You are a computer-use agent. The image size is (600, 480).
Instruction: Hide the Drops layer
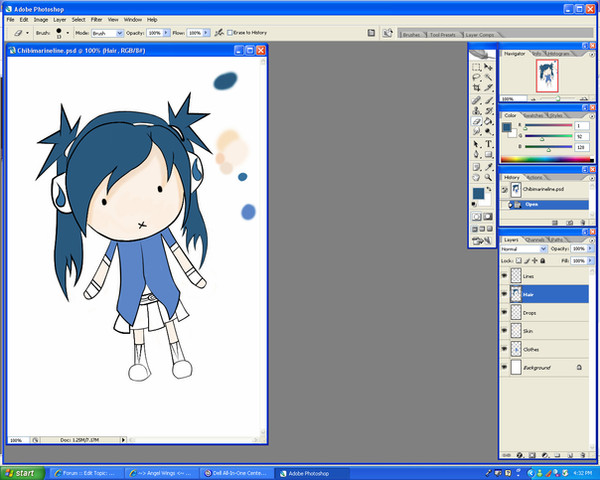coord(504,312)
